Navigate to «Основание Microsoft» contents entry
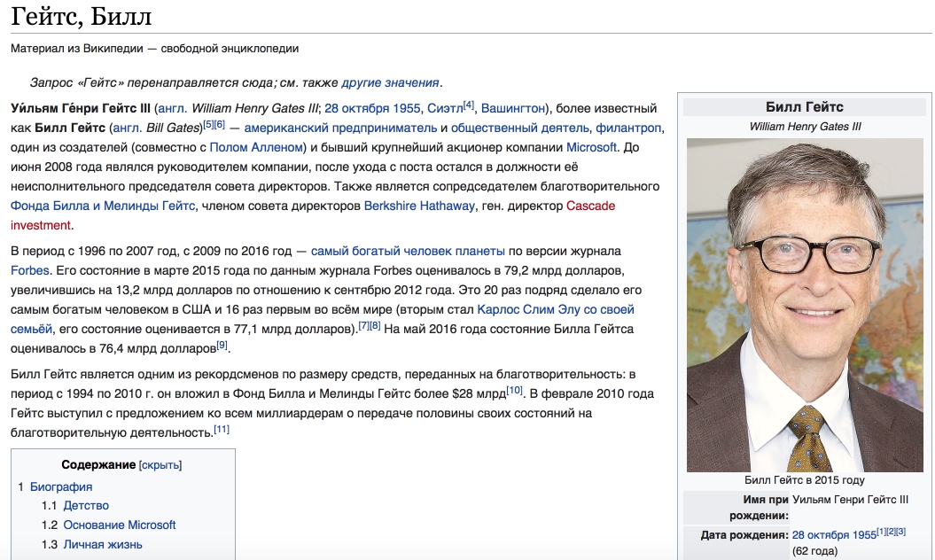 [120, 525]
